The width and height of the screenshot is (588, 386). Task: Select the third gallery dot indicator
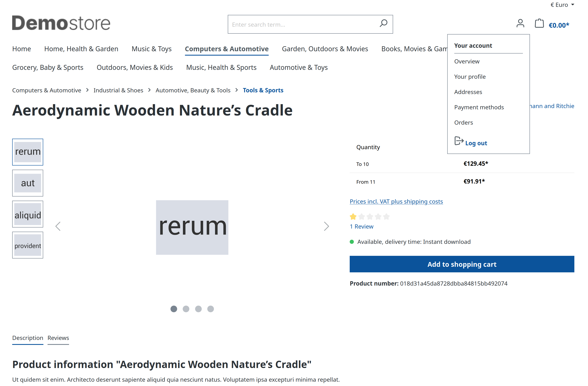click(x=198, y=309)
